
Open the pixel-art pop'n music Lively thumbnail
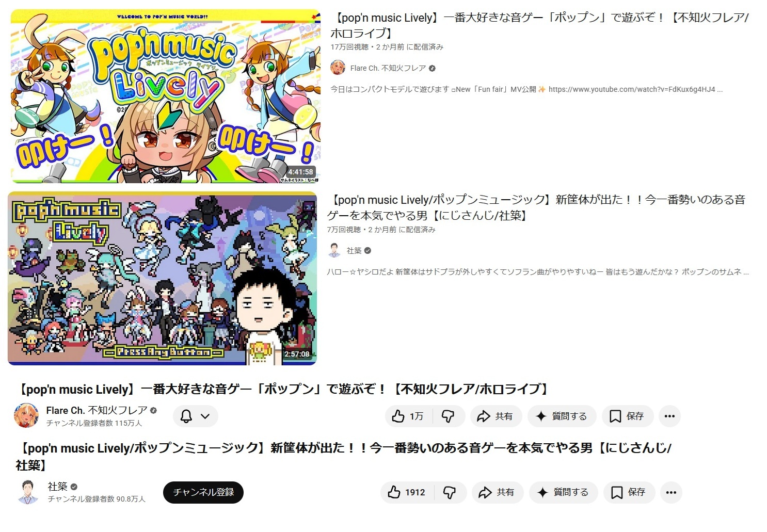tap(162, 278)
